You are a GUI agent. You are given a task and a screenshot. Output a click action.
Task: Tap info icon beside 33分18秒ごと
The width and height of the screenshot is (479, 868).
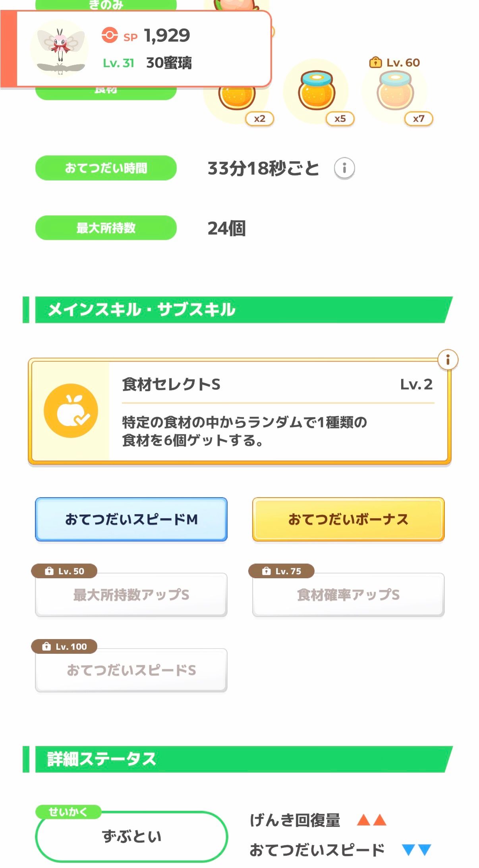pos(344,168)
